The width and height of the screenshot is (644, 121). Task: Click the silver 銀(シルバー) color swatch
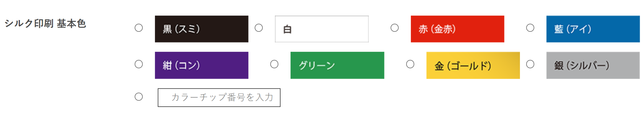[x=593, y=65]
